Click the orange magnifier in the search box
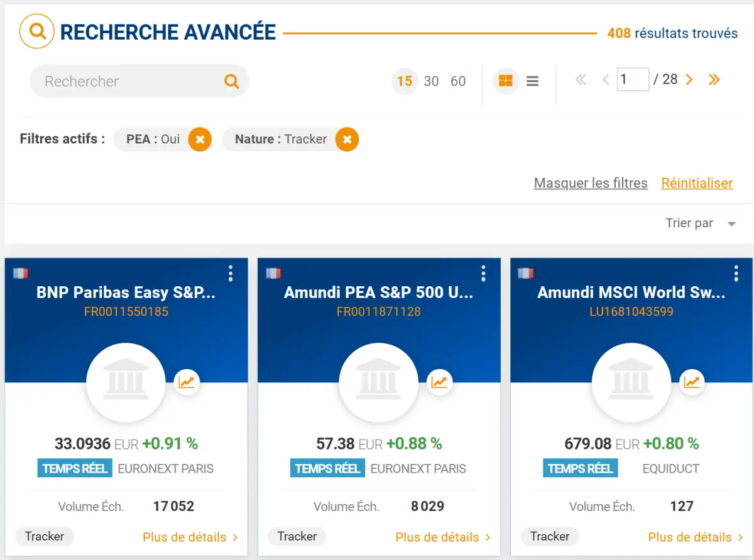Screen dimensions: 754x560 pos(232,81)
